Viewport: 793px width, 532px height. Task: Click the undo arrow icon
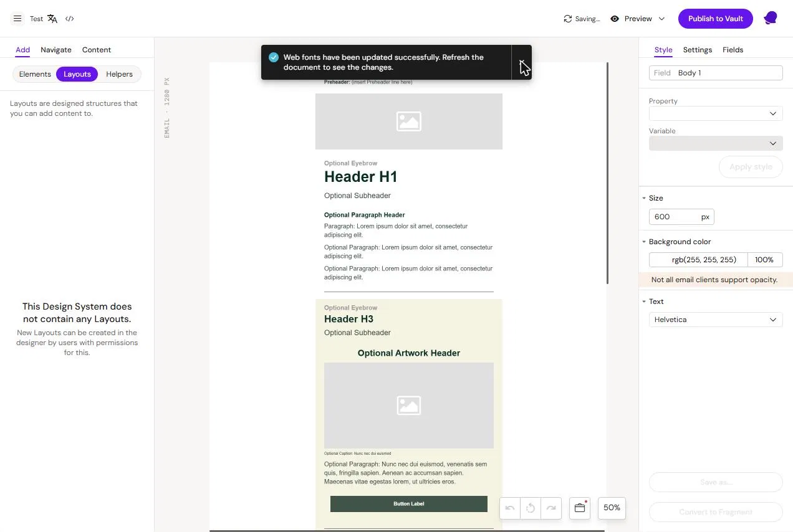click(x=510, y=508)
